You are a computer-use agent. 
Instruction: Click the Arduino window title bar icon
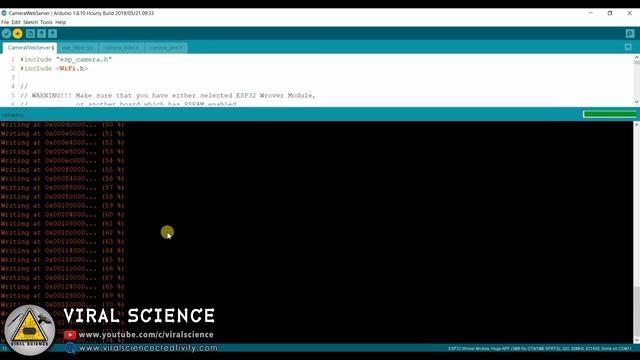(x=4, y=13)
